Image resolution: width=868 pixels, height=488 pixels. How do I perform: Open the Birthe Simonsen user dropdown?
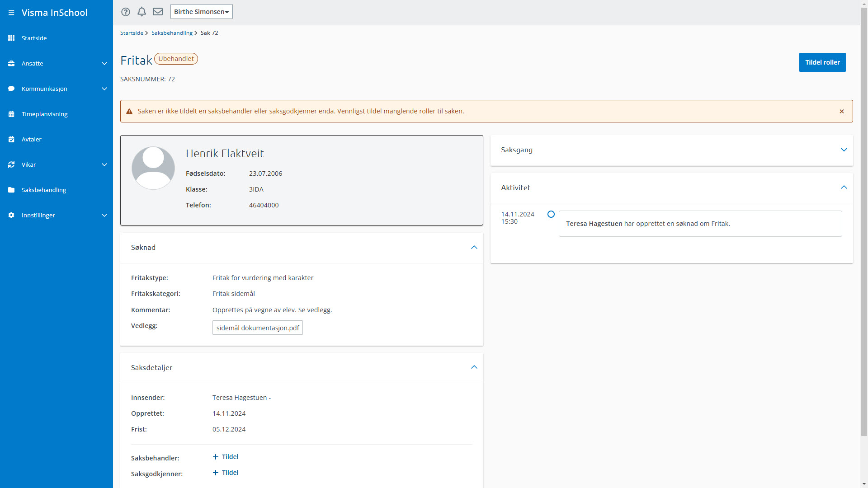pyautogui.click(x=201, y=12)
